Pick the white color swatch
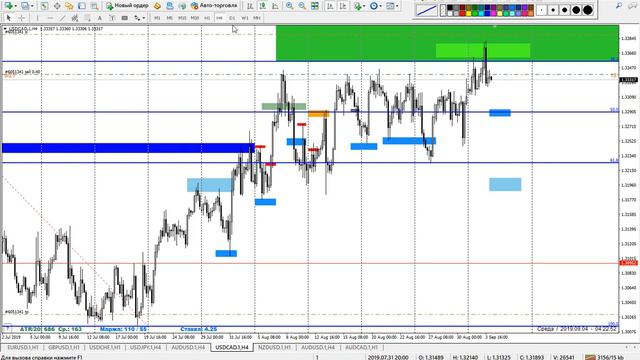 [x=450, y=13]
